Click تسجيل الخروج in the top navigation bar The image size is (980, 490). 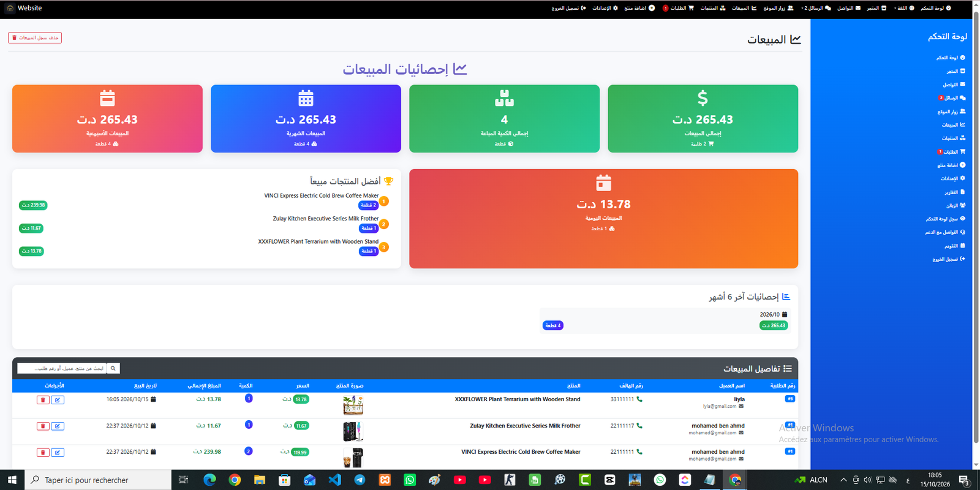569,8
